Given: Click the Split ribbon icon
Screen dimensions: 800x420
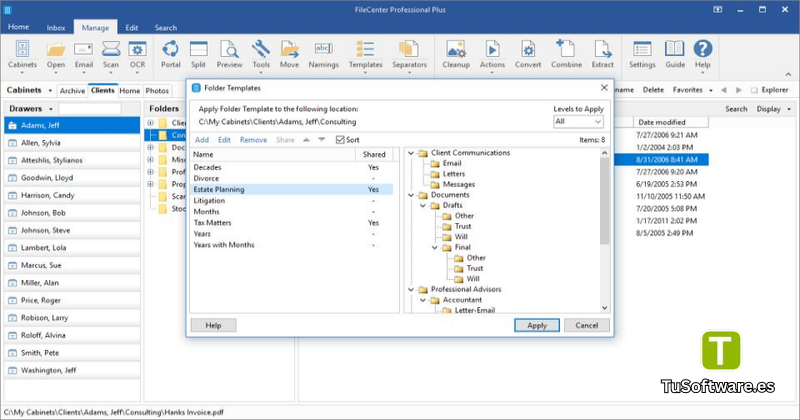Looking at the screenshot, I should [x=198, y=55].
